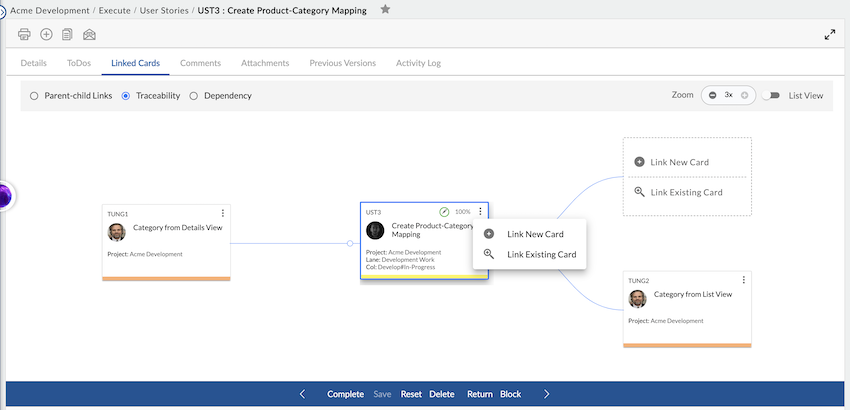Click the add card plus icon
The image size is (850, 410).
pos(46,34)
